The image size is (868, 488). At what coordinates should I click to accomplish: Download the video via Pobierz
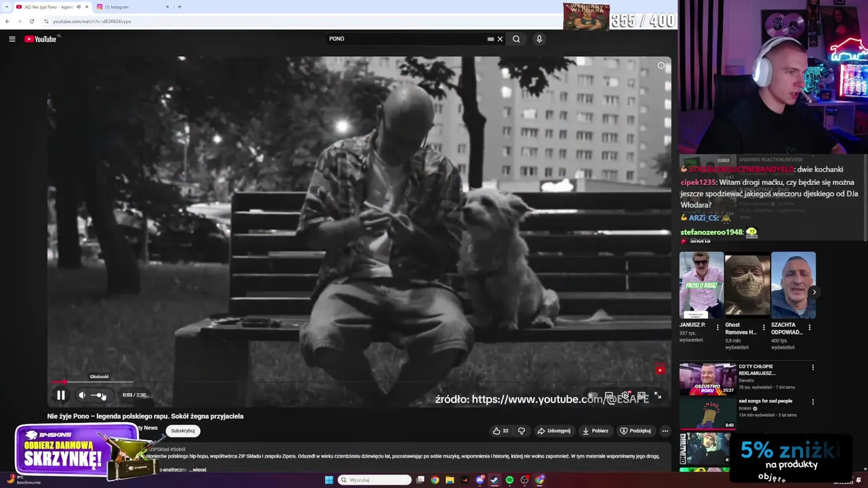pyautogui.click(x=595, y=430)
